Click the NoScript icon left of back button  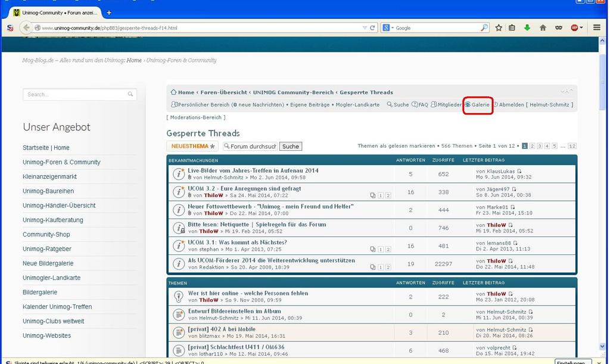[10, 27]
